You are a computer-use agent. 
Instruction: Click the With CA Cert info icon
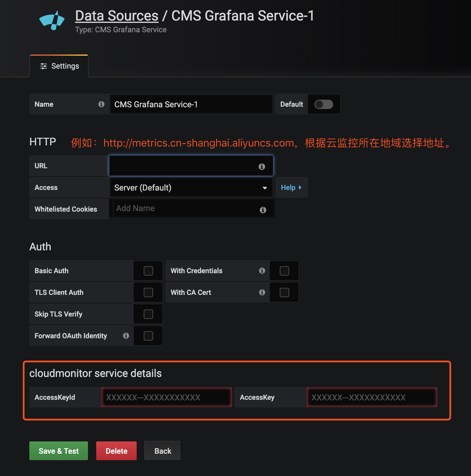[x=262, y=292]
